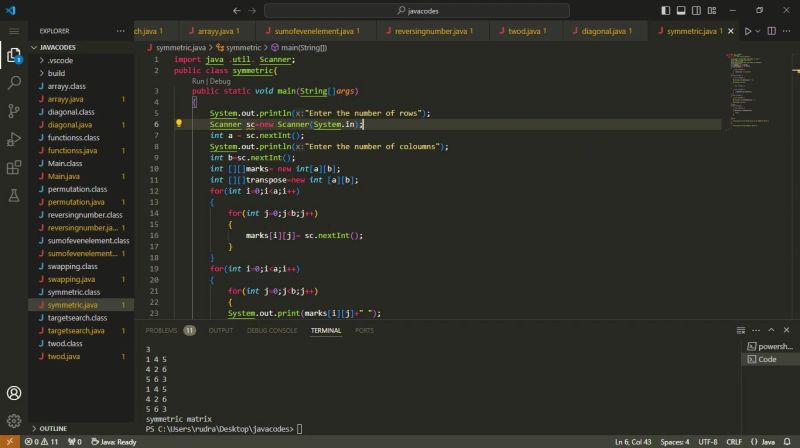Click symmetric class breadcrumb
Image resolution: width=800 pixels, height=448 pixels.
point(238,47)
